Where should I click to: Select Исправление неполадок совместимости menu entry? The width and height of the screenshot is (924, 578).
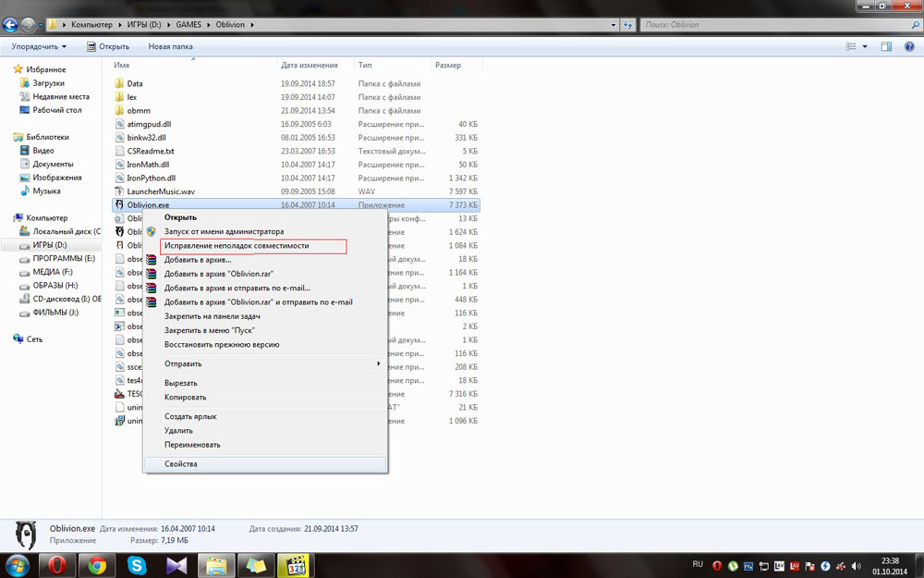pyautogui.click(x=237, y=246)
